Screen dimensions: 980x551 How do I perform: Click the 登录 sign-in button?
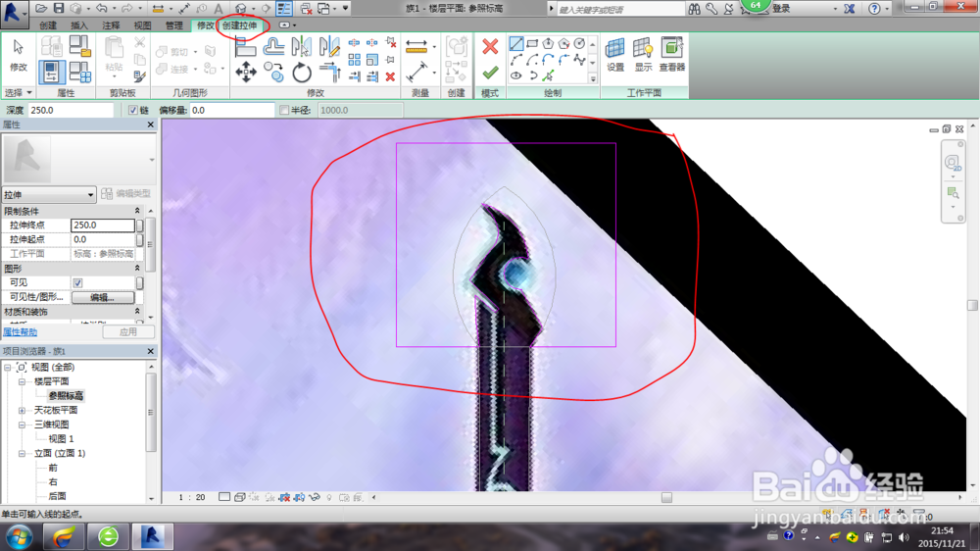781,9
